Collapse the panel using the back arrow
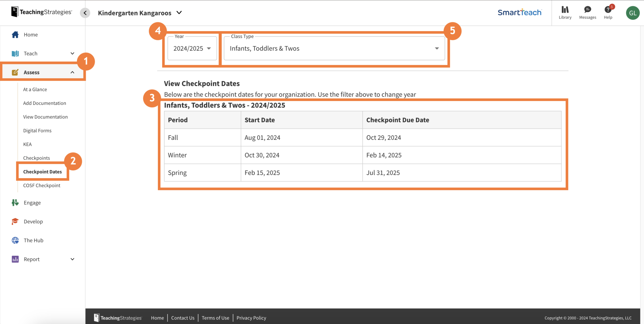 click(85, 13)
